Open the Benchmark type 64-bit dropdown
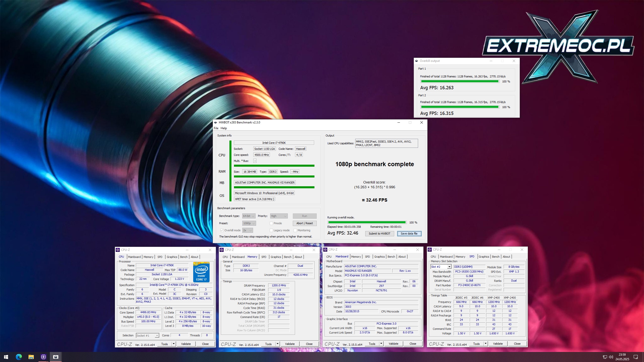The width and height of the screenshot is (644, 362). [x=249, y=216]
